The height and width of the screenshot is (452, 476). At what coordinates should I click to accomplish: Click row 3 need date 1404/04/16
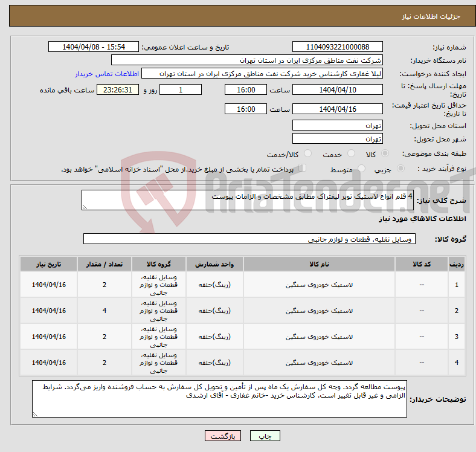pos(48,337)
